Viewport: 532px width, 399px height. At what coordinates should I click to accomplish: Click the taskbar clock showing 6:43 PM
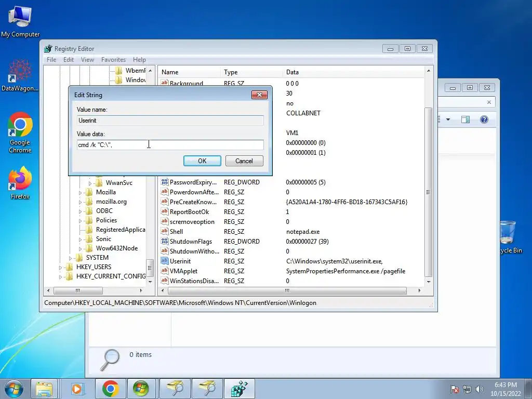click(x=506, y=389)
